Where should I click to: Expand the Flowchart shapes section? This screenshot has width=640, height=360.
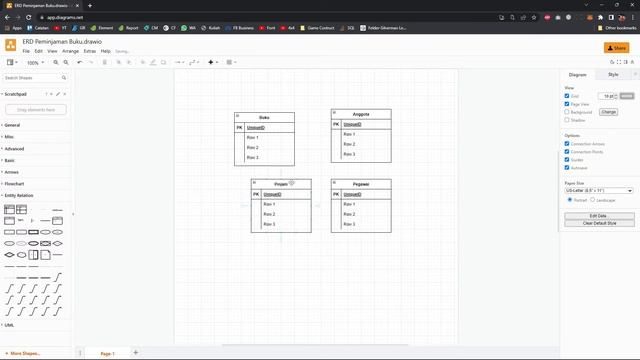14,184
